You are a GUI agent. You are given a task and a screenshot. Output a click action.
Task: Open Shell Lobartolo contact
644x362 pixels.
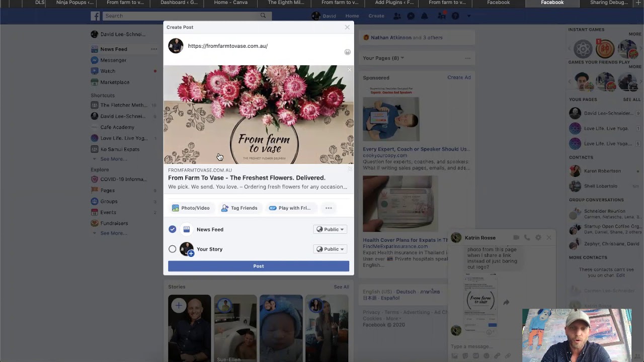pyautogui.click(x=600, y=187)
